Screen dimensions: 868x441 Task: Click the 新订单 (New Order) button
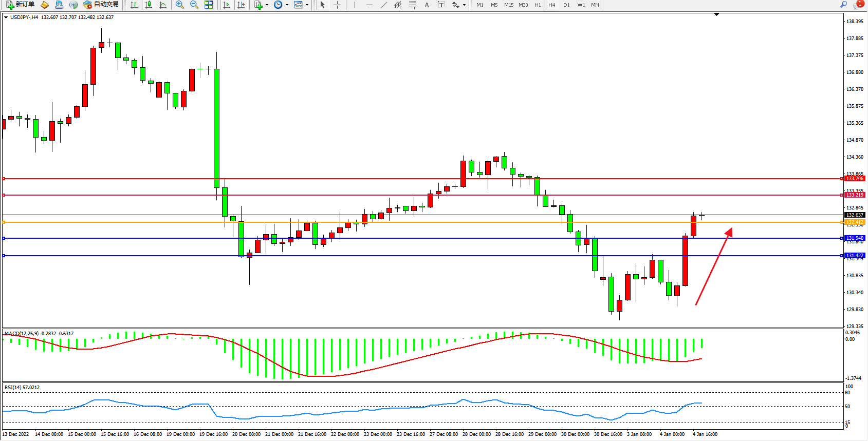point(21,5)
